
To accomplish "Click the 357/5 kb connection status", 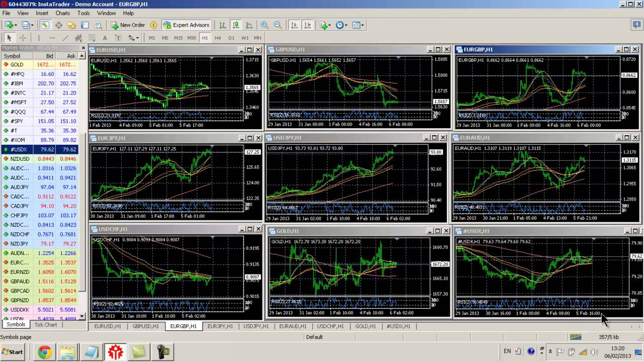I will pos(609,337).
